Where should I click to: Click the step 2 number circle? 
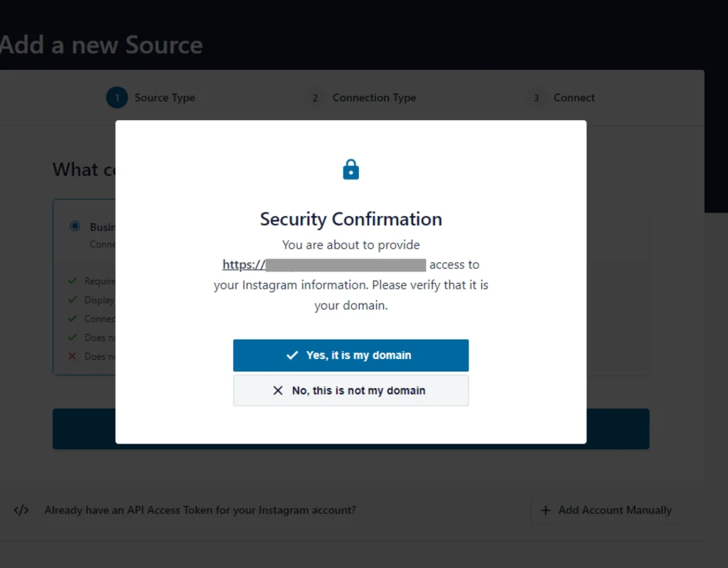(x=315, y=97)
